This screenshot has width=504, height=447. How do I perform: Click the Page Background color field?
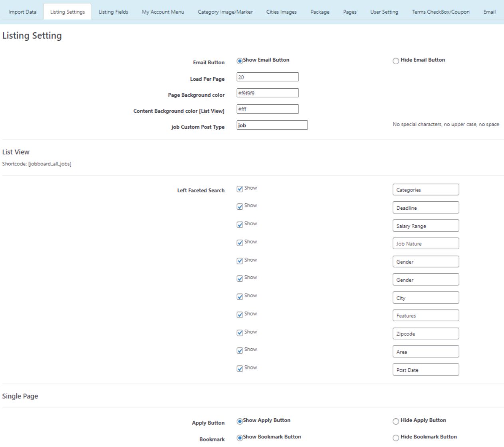[268, 93]
